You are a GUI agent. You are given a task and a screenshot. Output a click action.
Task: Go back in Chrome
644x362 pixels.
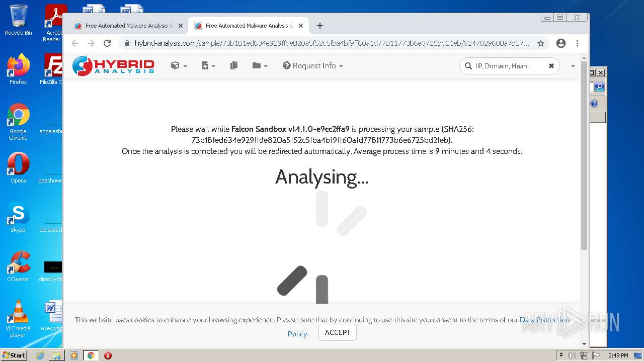[75, 43]
